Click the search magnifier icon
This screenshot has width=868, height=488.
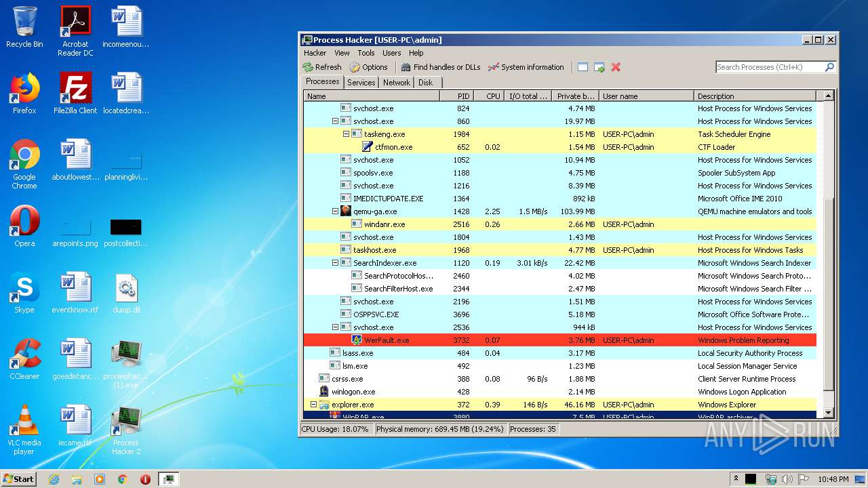829,67
